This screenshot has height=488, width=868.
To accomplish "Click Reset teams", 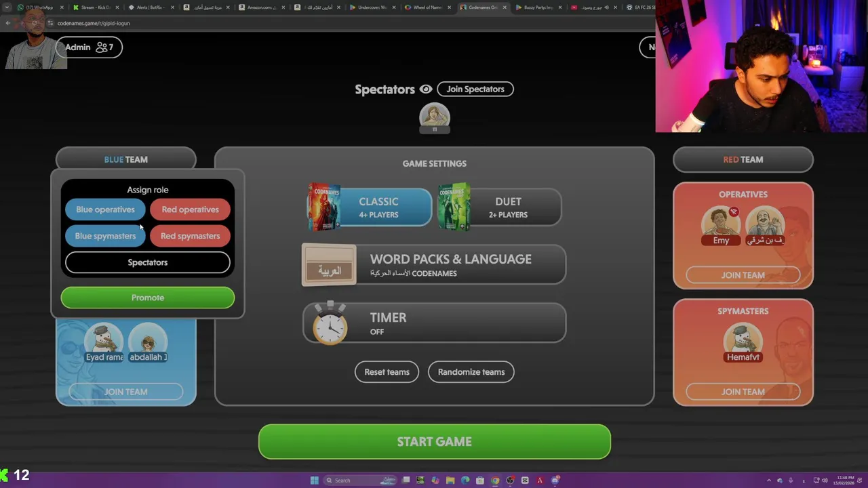I will pyautogui.click(x=387, y=371).
